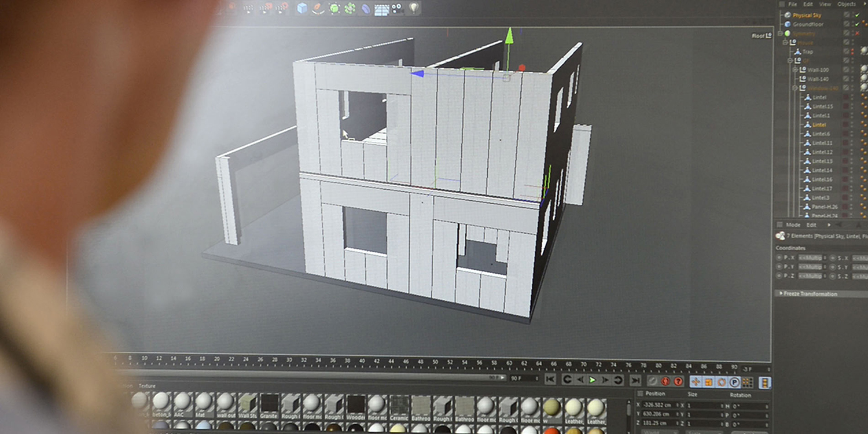Go to end of animation
The height and width of the screenshot is (434, 868).
(x=635, y=380)
